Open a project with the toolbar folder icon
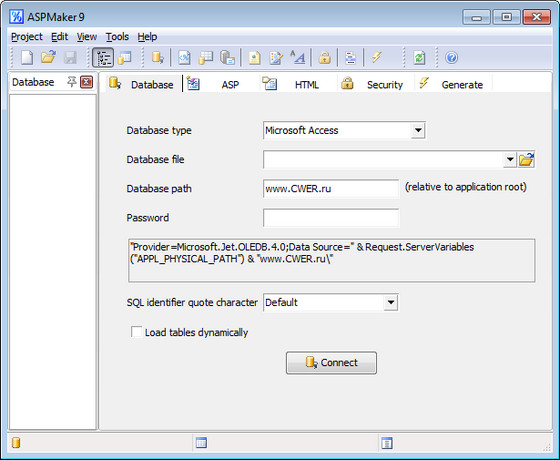The image size is (560, 460). click(x=48, y=58)
